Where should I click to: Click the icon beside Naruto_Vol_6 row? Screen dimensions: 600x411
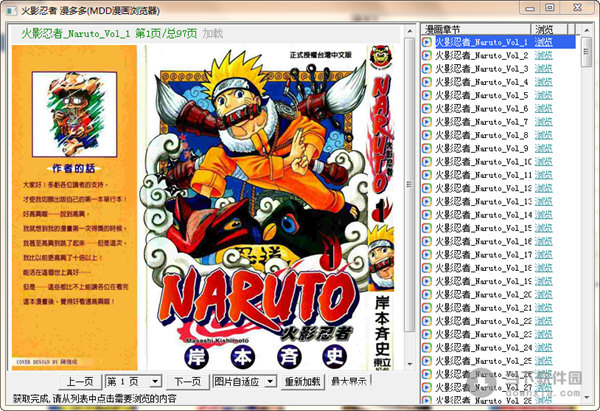[427, 108]
